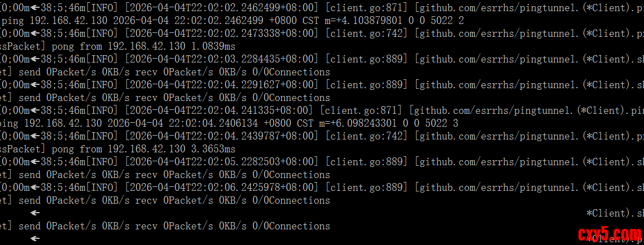This screenshot has width=644, height=245.
Task: Click the lone arrow glyph above the final send line
Action: [35, 213]
